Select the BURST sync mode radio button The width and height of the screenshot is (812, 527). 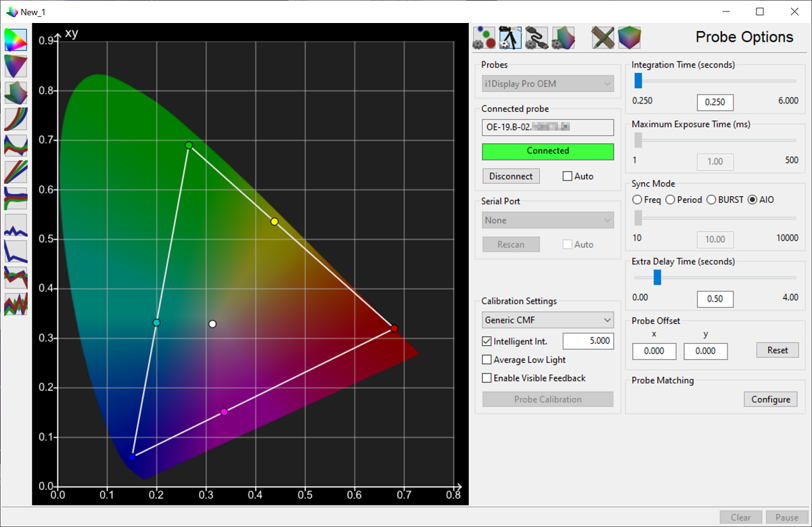pos(711,200)
